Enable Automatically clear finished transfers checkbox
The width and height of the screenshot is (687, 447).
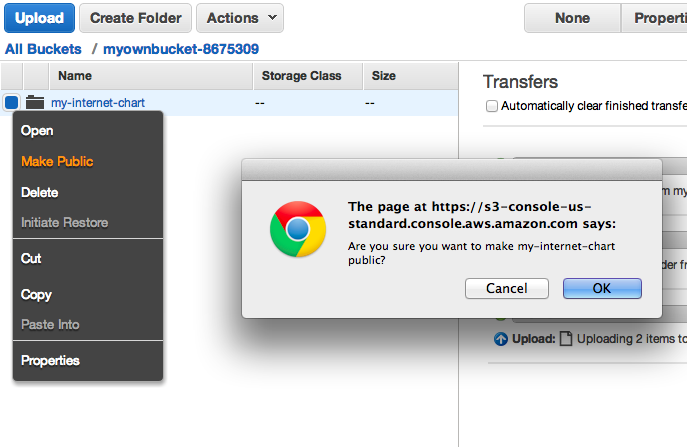(492, 106)
